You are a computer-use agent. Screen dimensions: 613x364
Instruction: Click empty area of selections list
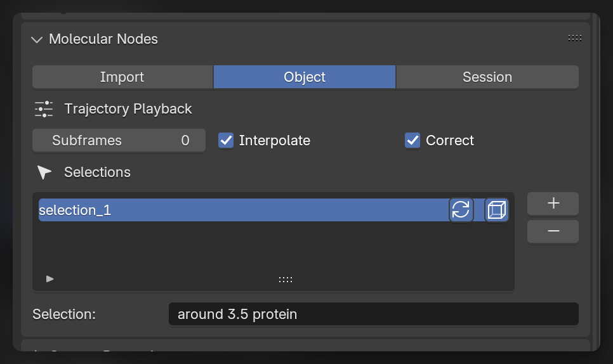(x=273, y=247)
